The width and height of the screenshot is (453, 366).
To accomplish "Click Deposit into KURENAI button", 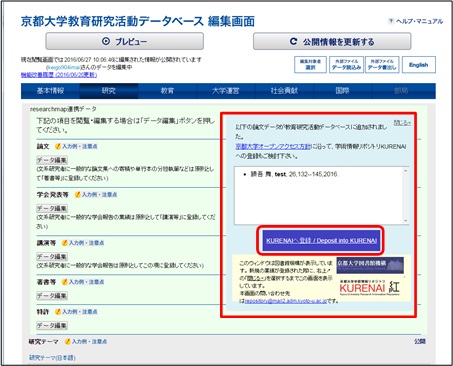I will click(x=321, y=240).
